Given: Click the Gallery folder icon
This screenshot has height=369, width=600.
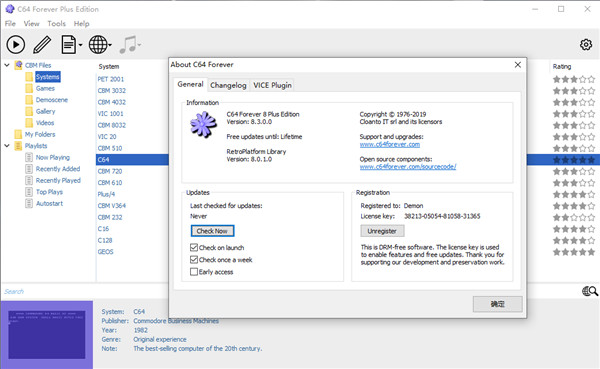Looking at the screenshot, I should [x=29, y=111].
